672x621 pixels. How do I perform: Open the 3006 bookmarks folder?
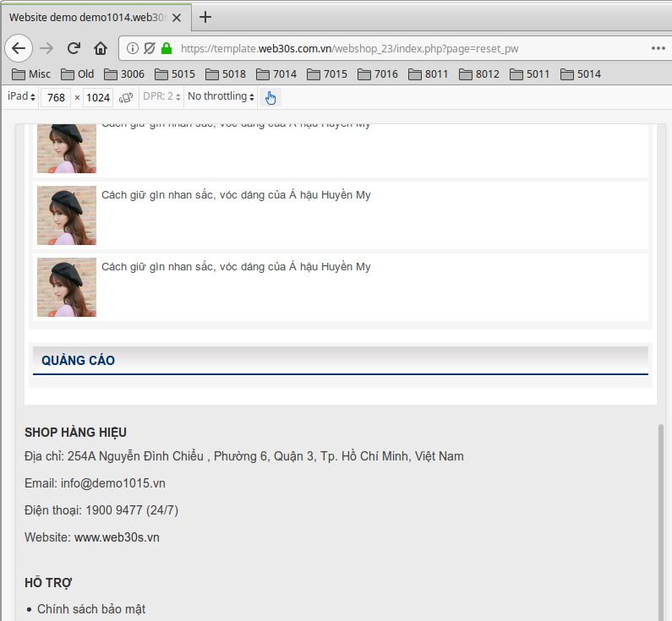click(x=124, y=74)
